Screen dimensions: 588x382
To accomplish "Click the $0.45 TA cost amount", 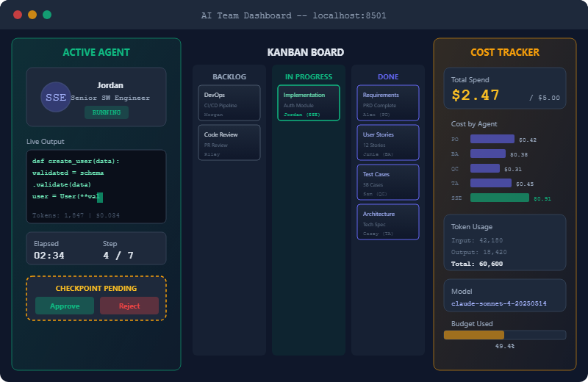I will (525, 184).
